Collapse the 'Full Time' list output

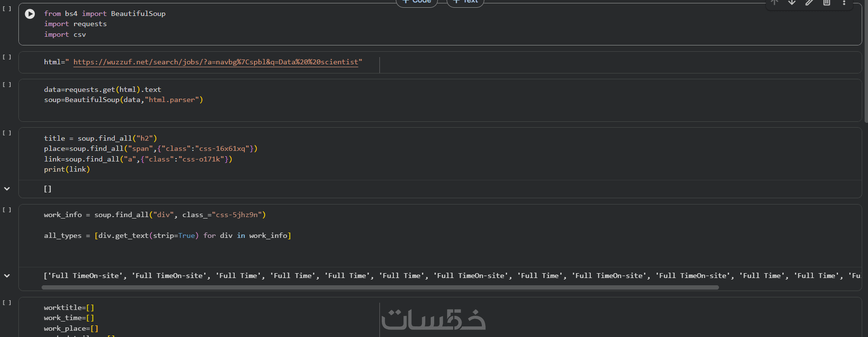click(x=7, y=276)
